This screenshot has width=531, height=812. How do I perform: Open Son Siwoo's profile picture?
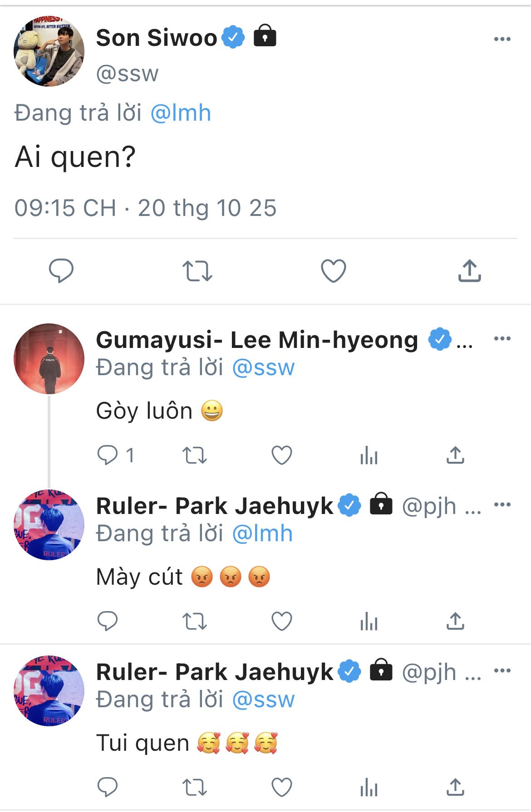pyautogui.click(x=49, y=51)
